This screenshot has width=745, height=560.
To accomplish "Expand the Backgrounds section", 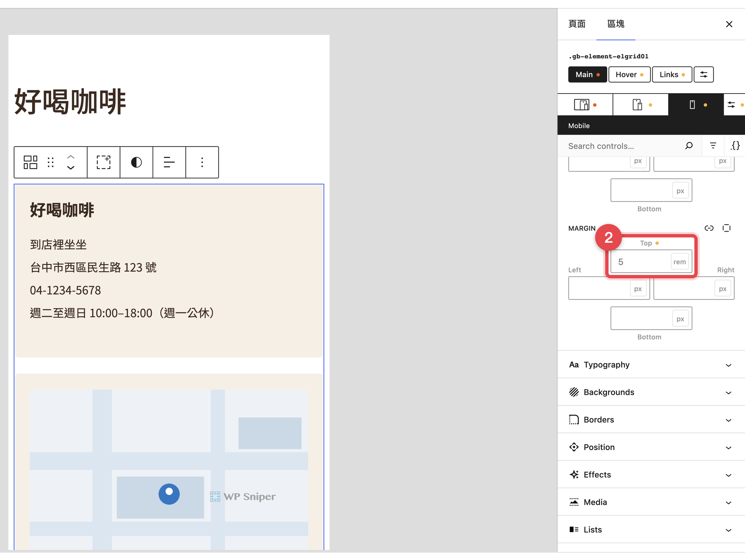I will click(651, 392).
